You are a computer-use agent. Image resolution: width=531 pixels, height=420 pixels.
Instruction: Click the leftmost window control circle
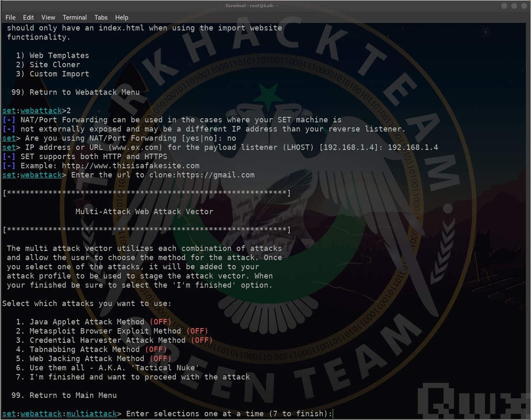click(x=504, y=6)
